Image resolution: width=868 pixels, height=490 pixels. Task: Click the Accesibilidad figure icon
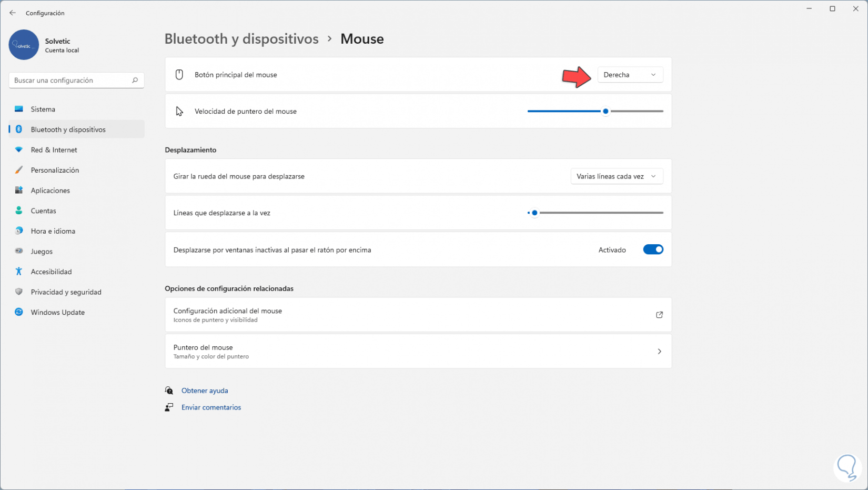(19, 272)
